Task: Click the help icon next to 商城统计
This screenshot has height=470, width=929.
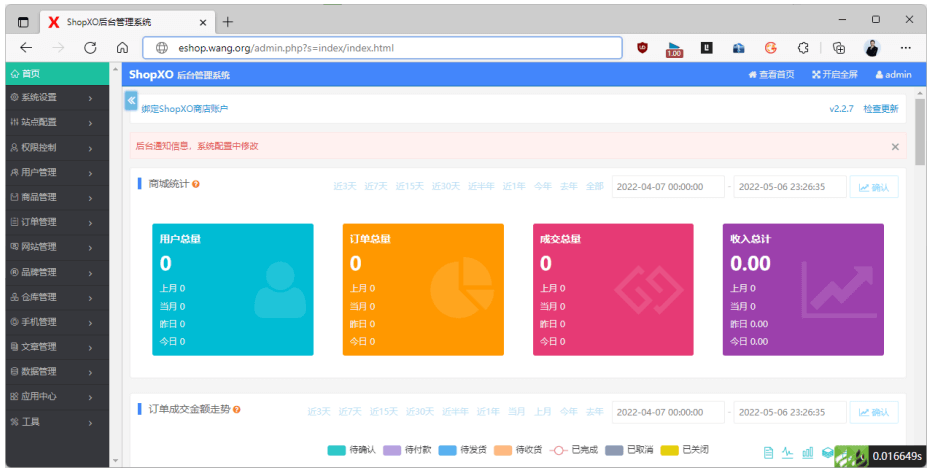Action: (x=196, y=184)
